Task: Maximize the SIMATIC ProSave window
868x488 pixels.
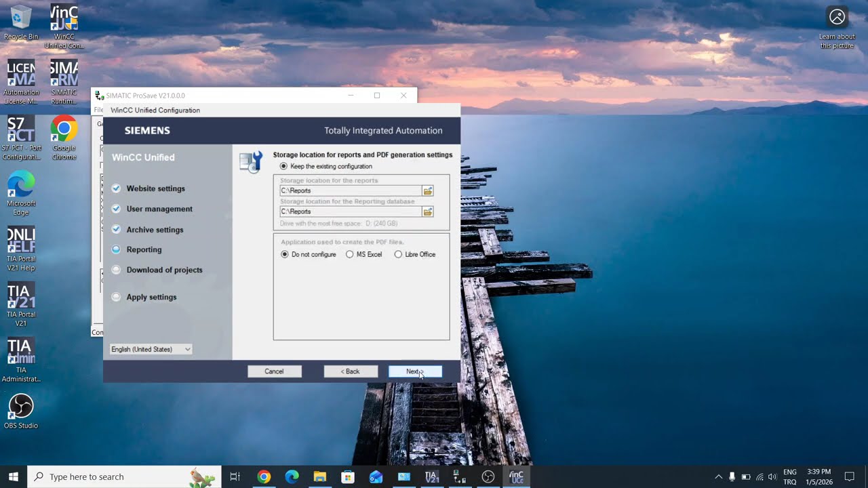Action: [x=377, y=96]
